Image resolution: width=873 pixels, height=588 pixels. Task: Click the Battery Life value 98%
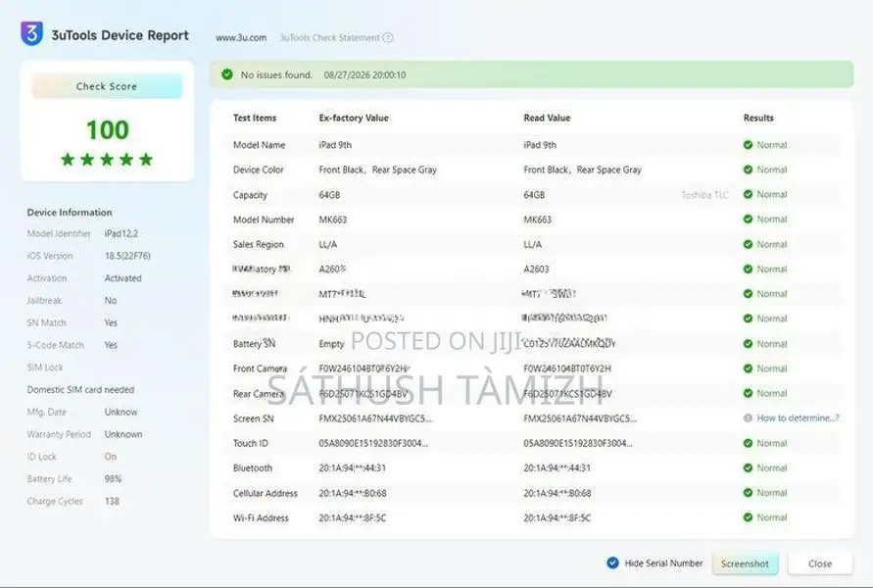[x=113, y=479]
